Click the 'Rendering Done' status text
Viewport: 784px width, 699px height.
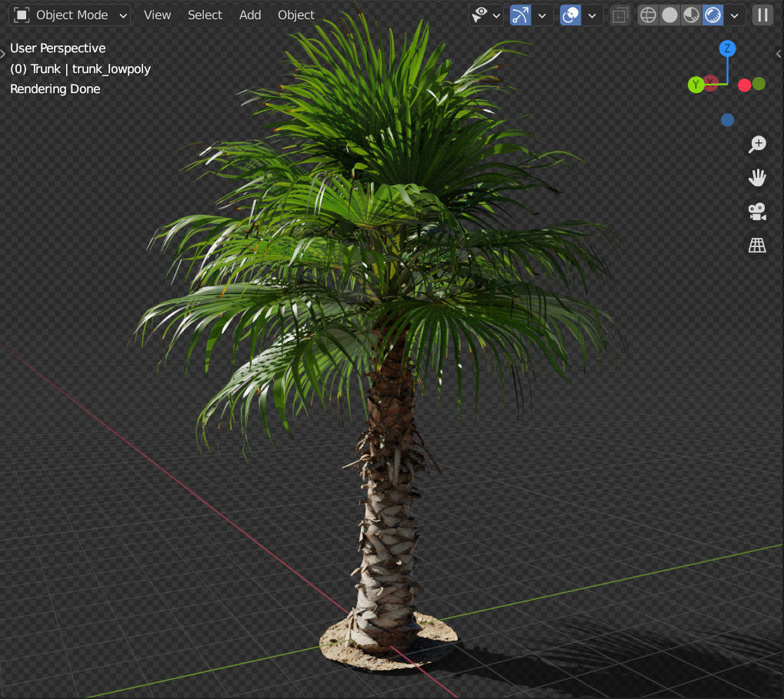(x=55, y=89)
